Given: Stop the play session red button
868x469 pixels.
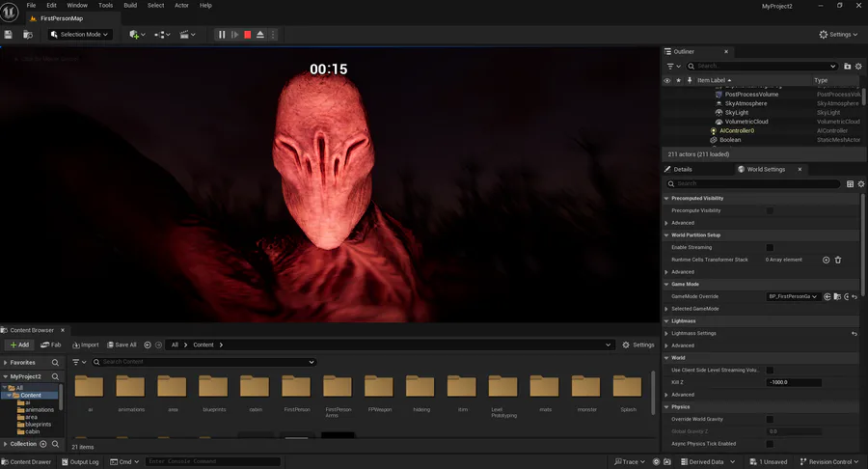Looking at the screenshot, I should pos(248,35).
